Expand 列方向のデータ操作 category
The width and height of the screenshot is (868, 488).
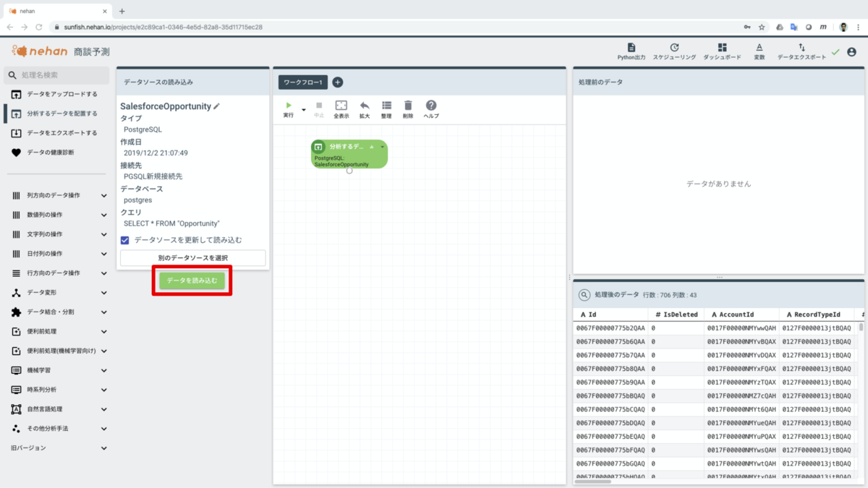point(58,195)
